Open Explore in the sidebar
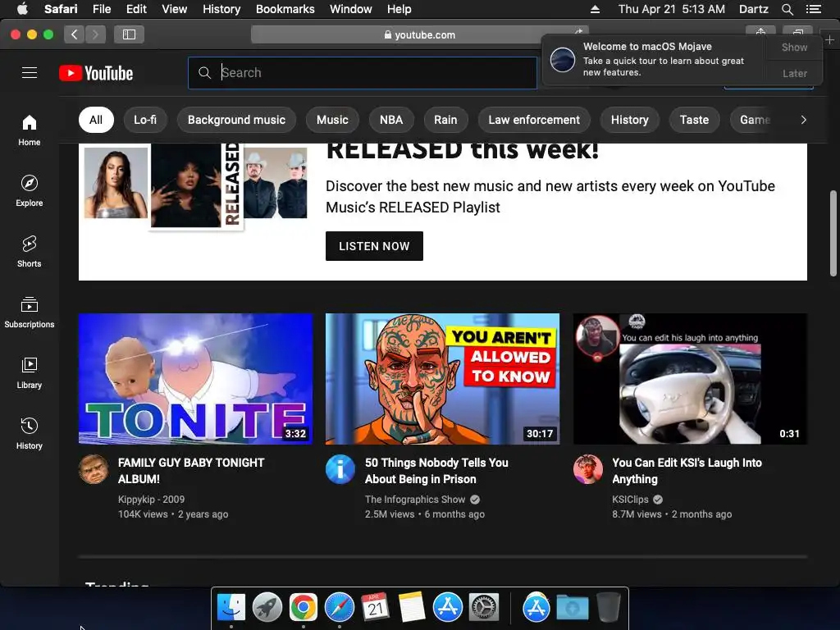 point(29,190)
